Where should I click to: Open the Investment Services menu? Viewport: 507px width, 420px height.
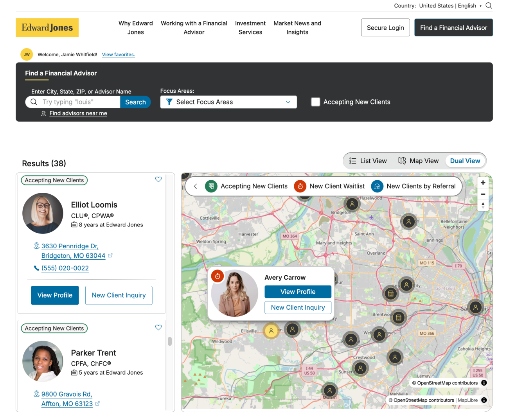[250, 28]
